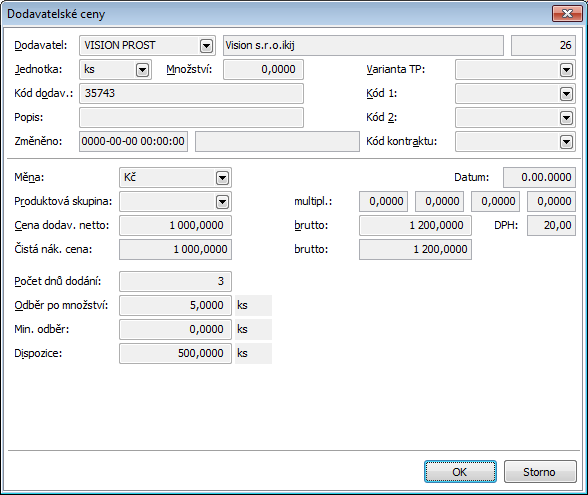Click the Jednotka label
Screen dimensions: 588x495
pos(38,69)
